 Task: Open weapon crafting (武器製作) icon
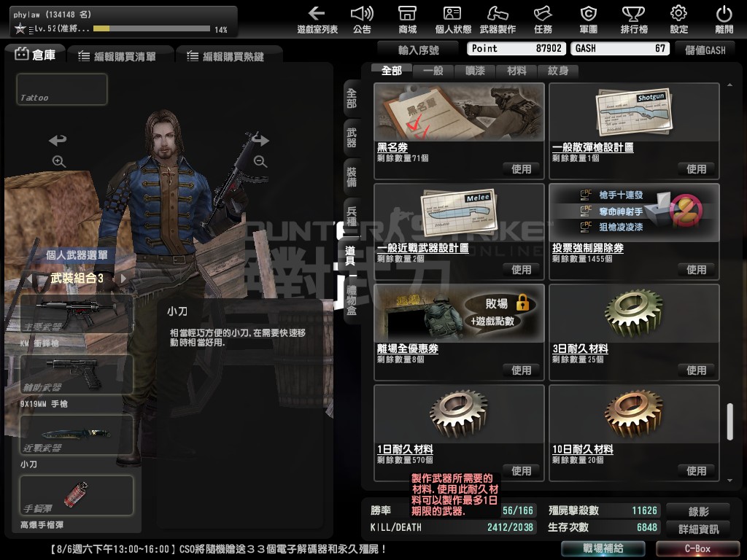pos(498,20)
